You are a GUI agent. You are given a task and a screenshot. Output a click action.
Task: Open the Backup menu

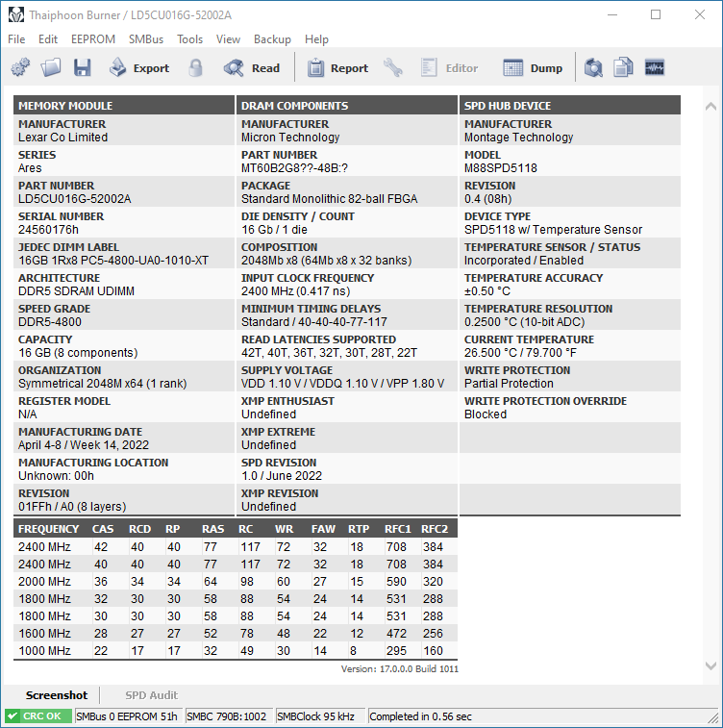click(x=272, y=39)
